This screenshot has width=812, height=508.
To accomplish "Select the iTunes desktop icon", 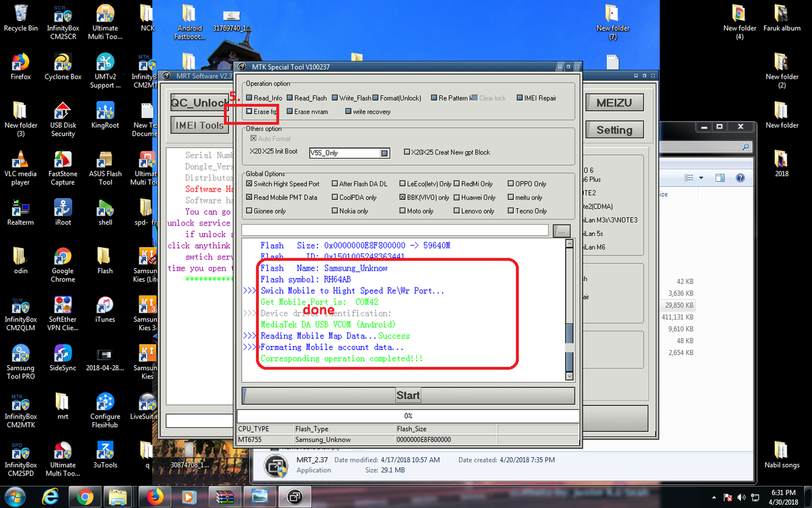I will pyautogui.click(x=105, y=309).
